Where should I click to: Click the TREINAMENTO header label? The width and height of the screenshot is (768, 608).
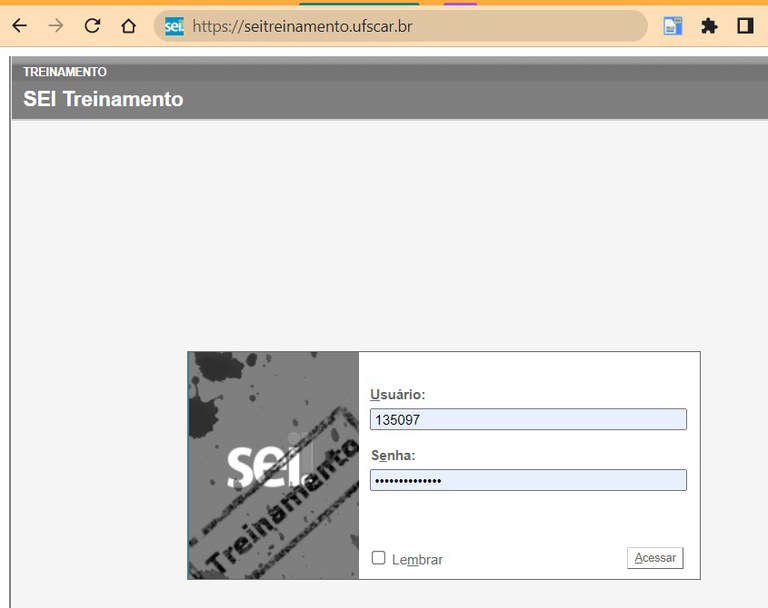pyautogui.click(x=65, y=72)
